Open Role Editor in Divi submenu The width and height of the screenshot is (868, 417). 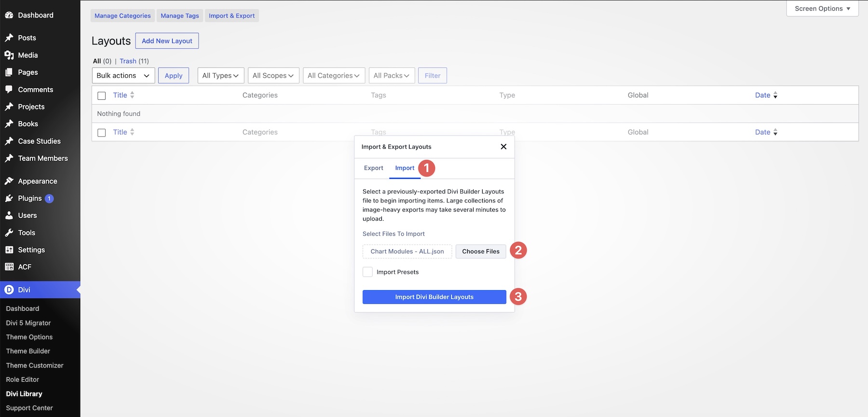23,379
